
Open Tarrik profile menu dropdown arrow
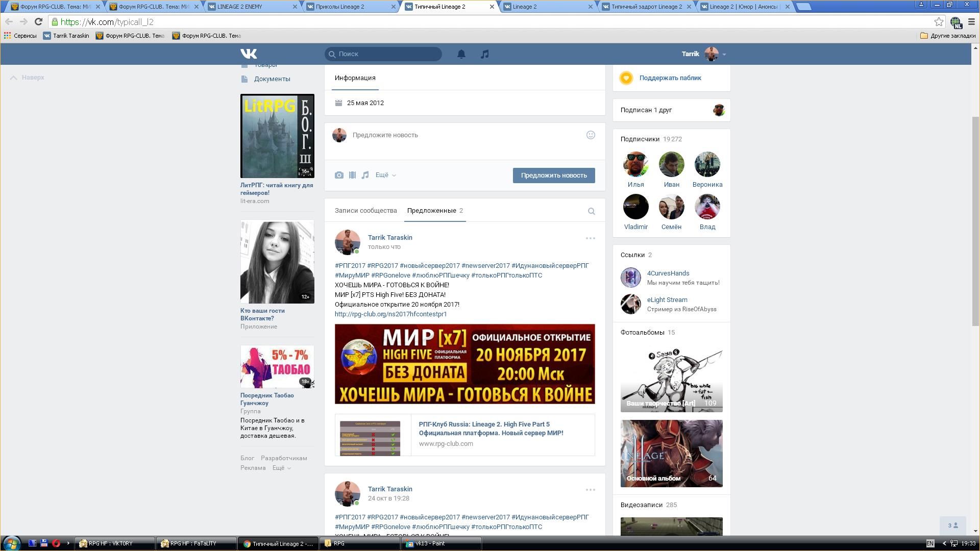click(724, 54)
